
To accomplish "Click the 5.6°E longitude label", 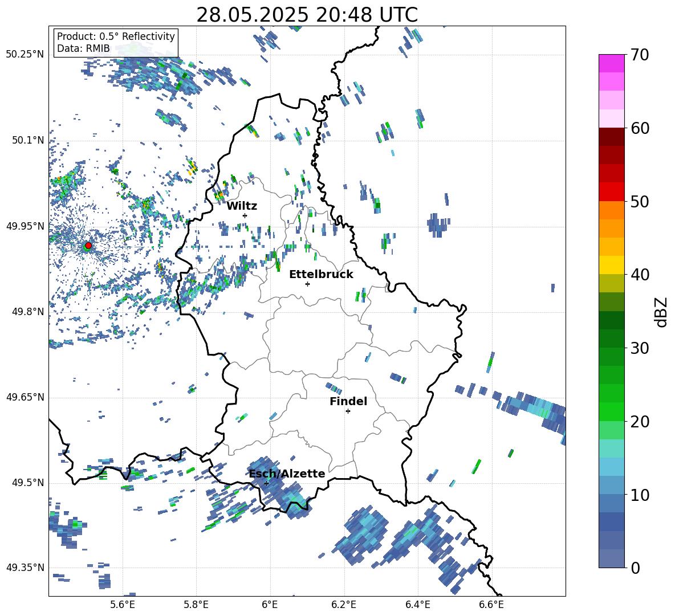I will [123, 605].
